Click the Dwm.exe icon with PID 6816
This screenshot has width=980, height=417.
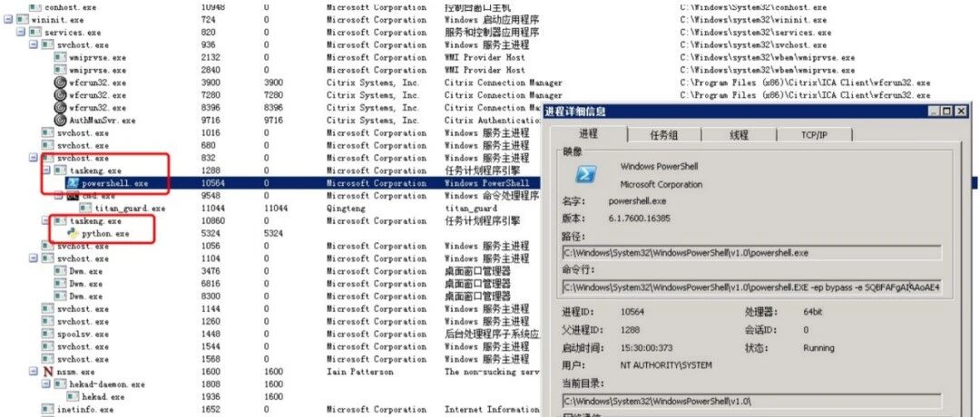click(x=60, y=284)
